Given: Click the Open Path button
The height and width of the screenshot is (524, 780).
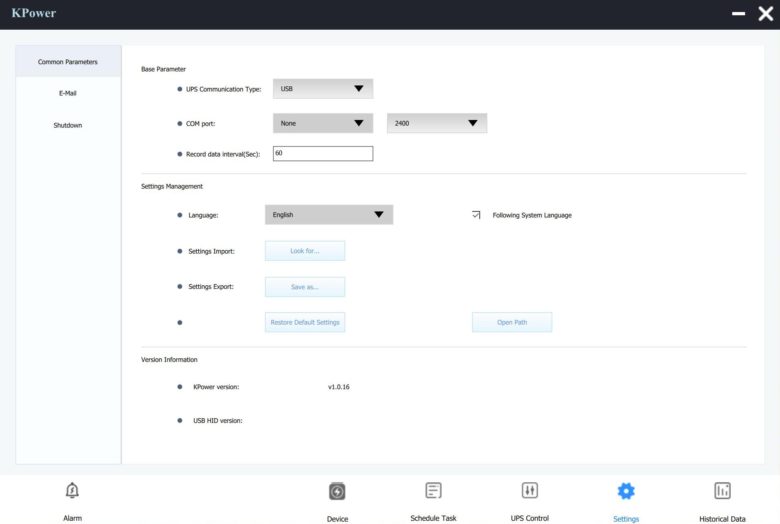Looking at the screenshot, I should [x=512, y=322].
